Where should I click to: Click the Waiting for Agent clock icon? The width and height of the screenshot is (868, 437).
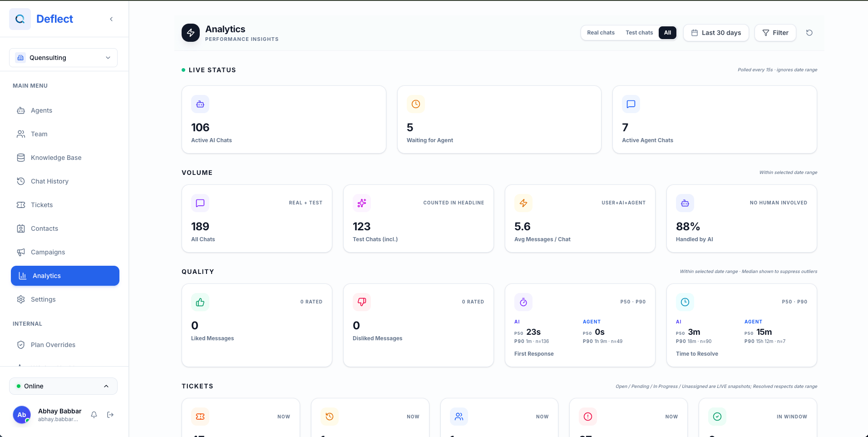(x=416, y=104)
